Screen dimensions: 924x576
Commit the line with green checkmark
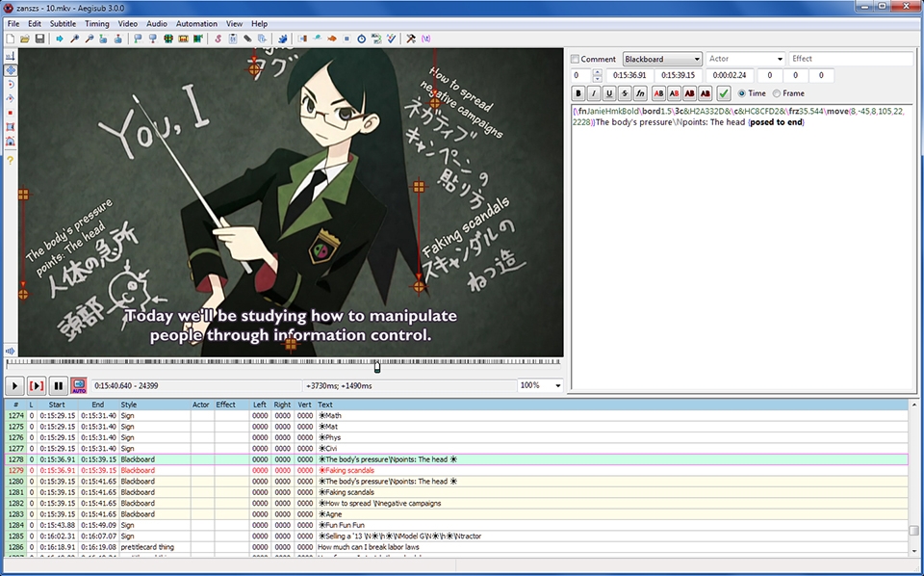(x=724, y=93)
